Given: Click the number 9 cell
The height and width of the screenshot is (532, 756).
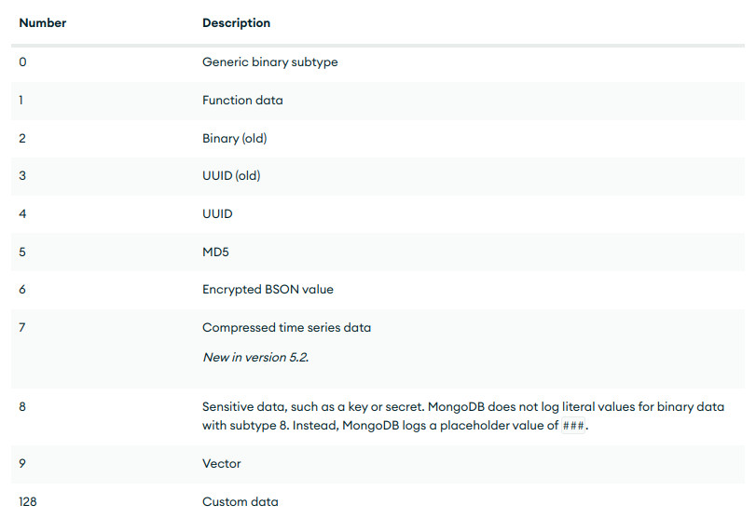Looking at the screenshot, I should point(22,464).
